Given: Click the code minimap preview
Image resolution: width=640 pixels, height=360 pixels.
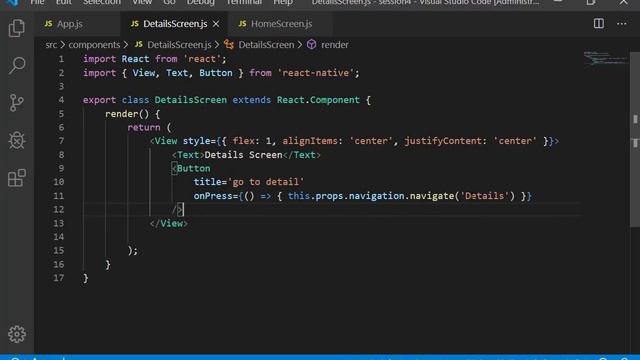Looking at the screenshot, I should (605, 58).
